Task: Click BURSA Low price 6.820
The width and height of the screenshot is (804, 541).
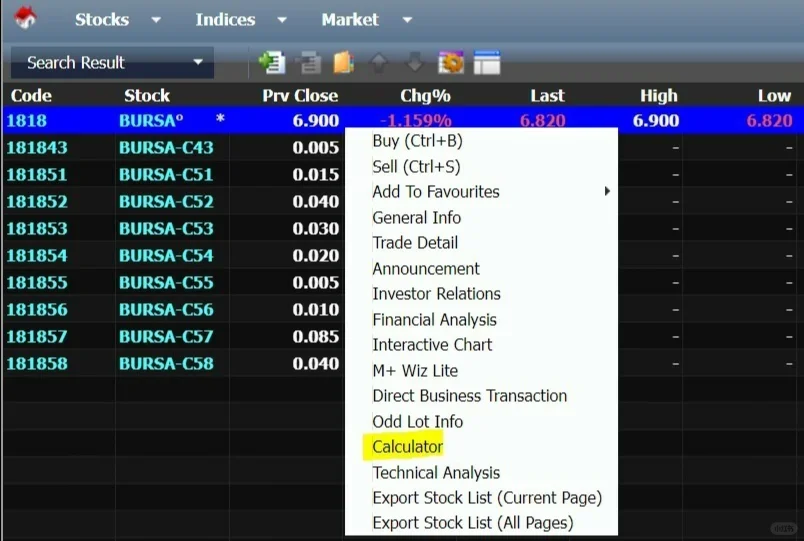Action: coord(770,121)
